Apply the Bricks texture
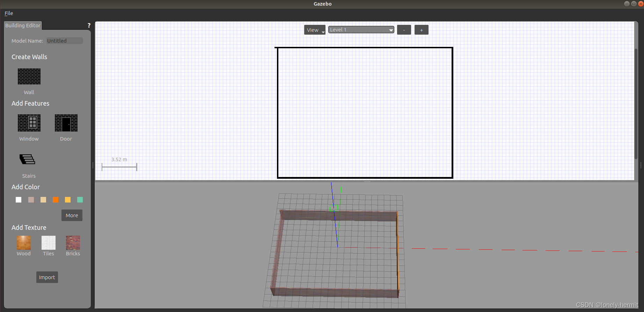The width and height of the screenshot is (644, 312). click(x=73, y=243)
